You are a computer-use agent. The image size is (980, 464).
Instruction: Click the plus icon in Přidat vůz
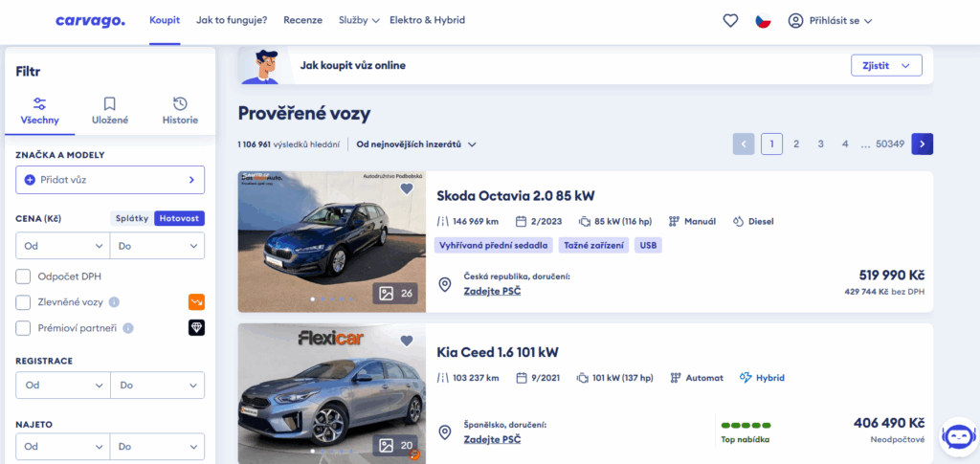point(30,180)
